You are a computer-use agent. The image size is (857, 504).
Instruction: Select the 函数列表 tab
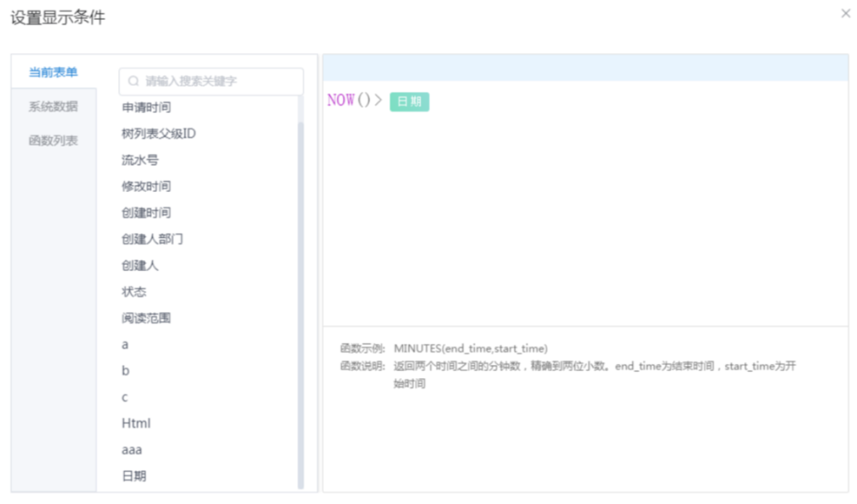[53, 141]
